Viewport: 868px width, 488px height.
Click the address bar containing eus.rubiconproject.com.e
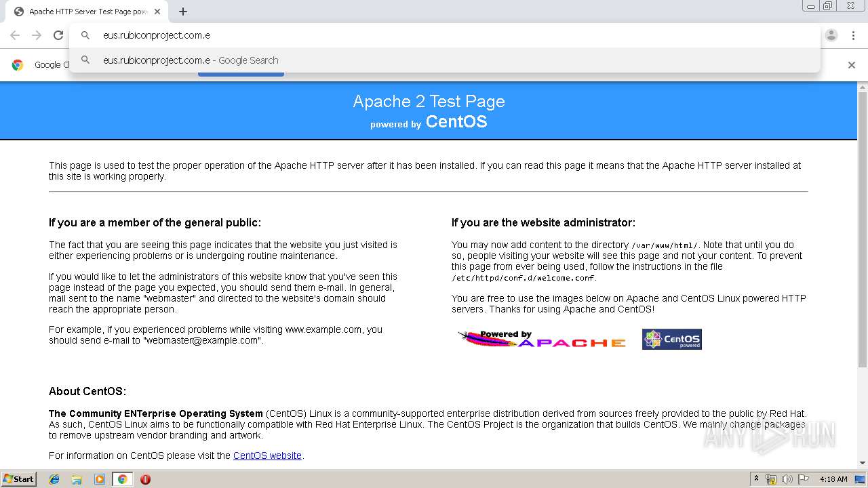[444, 35]
